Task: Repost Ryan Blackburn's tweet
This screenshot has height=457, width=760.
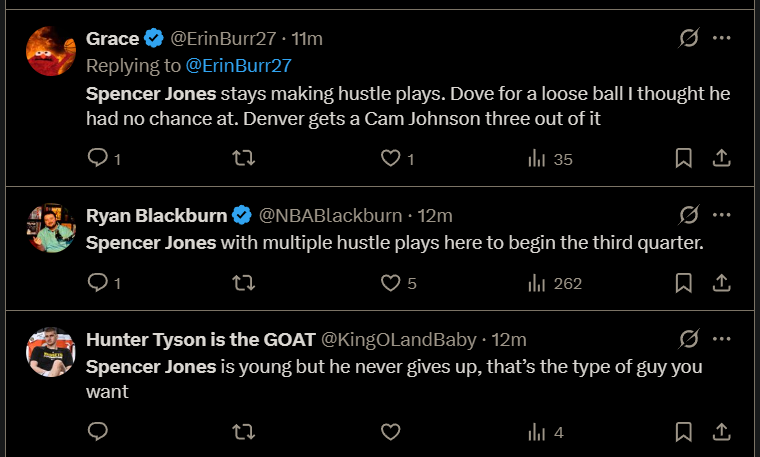Action: pyautogui.click(x=243, y=283)
